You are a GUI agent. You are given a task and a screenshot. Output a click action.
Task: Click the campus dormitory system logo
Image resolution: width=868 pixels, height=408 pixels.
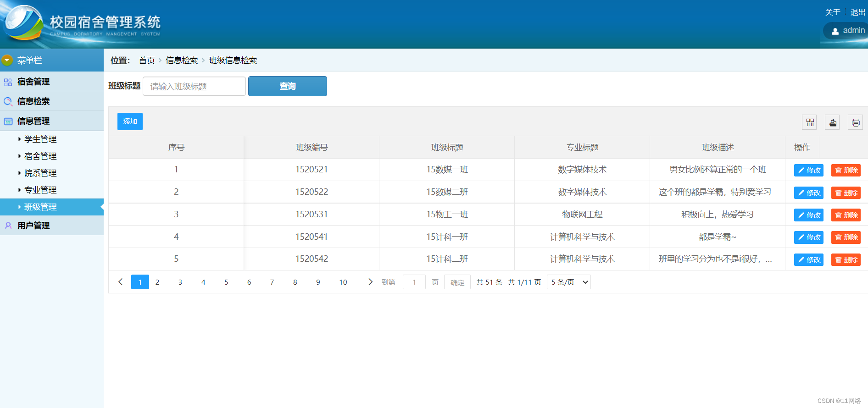click(23, 23)
